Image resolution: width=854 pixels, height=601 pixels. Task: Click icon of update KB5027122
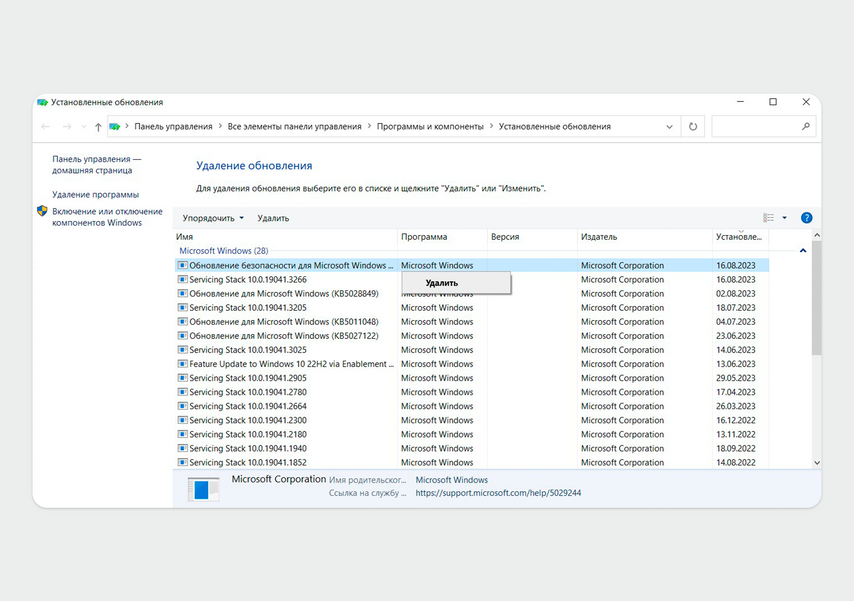pos(182,336)
